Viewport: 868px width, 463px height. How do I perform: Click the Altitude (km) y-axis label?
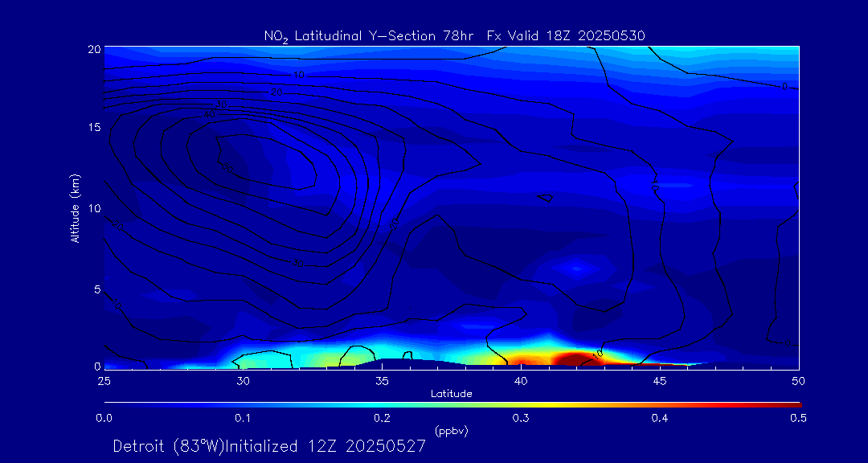click(x=76, y=207)
